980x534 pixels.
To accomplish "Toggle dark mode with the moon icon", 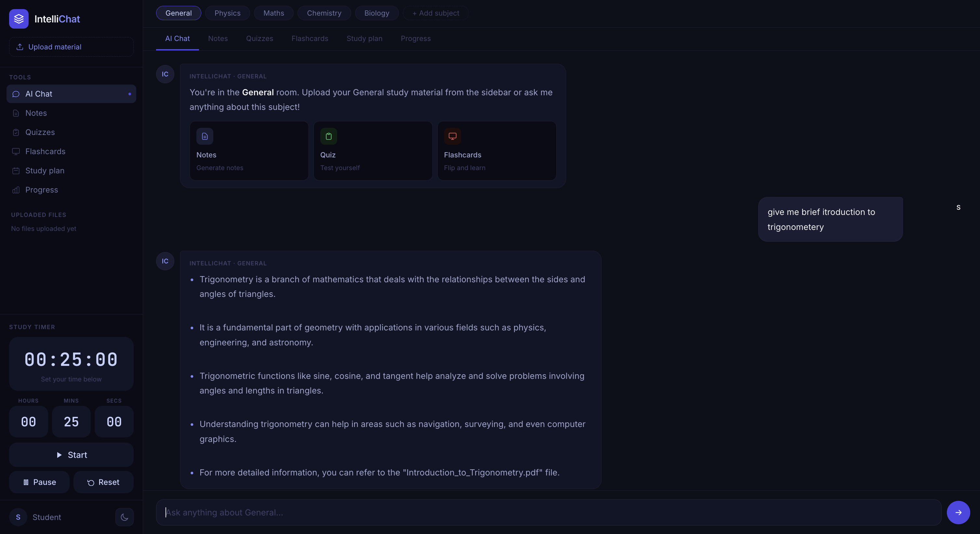I will (x=125, y=517).
